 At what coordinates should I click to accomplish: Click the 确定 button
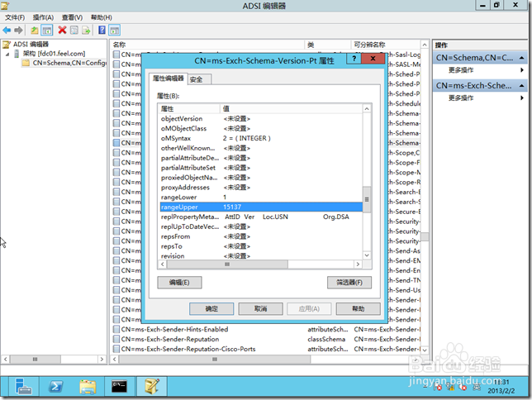tap(211, 308)
